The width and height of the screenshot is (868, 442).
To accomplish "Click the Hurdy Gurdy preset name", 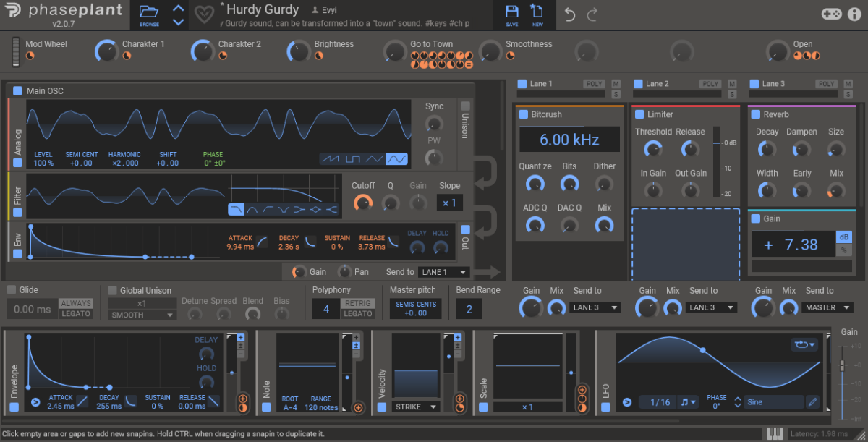I will tap(263, 9).
